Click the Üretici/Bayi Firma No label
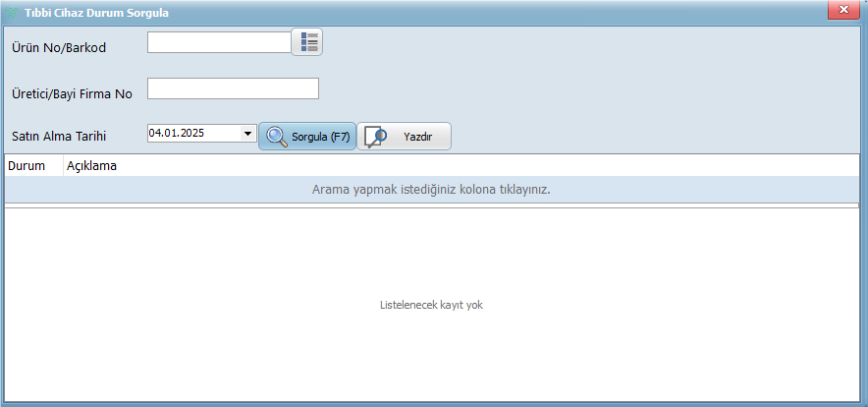The height and width of the screenshot is (407, 868). [x=71, y=94]
